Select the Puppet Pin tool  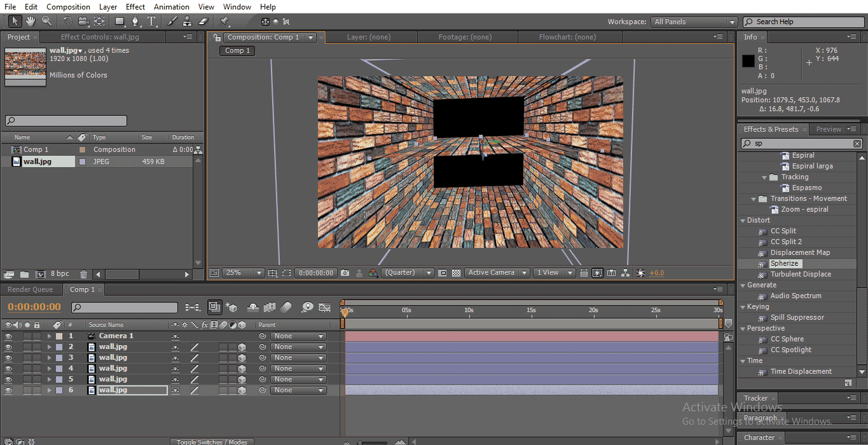click(224, 22)
